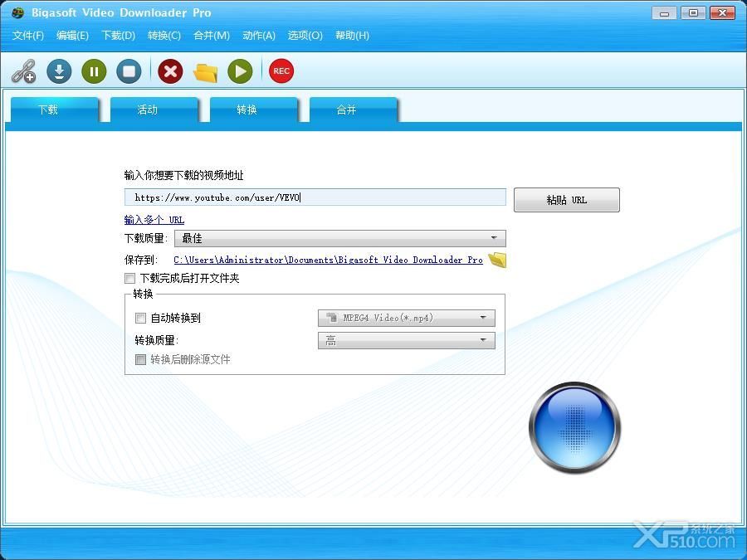Click the big blue download sphere button
The height and width of the screenshot is (560, 747).
point(575,427)
